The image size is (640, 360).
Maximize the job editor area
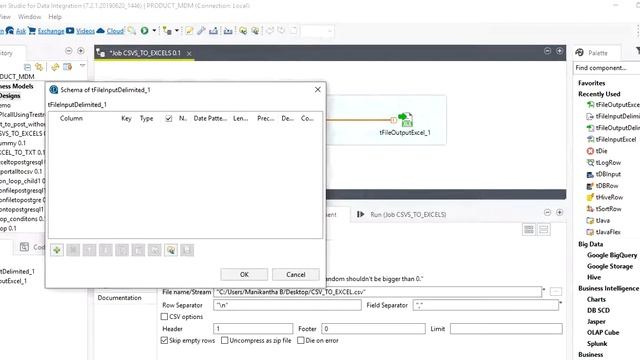pyautogui.click(x=560, y=51)
